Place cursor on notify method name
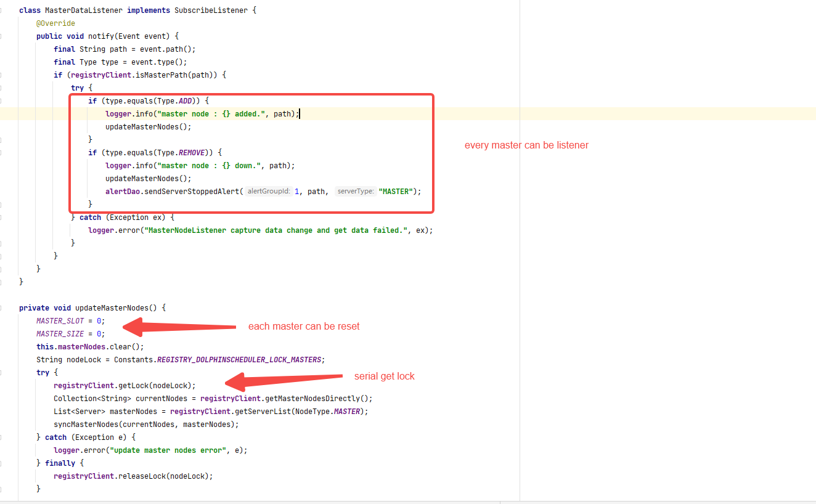The width and height of the screenshot is (816, 504). [x=101, y=36]
